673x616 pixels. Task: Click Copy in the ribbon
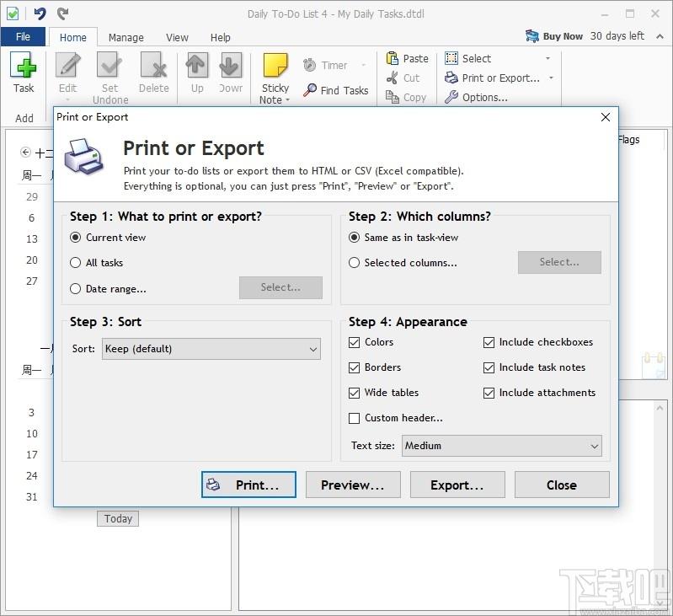coord(406,98)
